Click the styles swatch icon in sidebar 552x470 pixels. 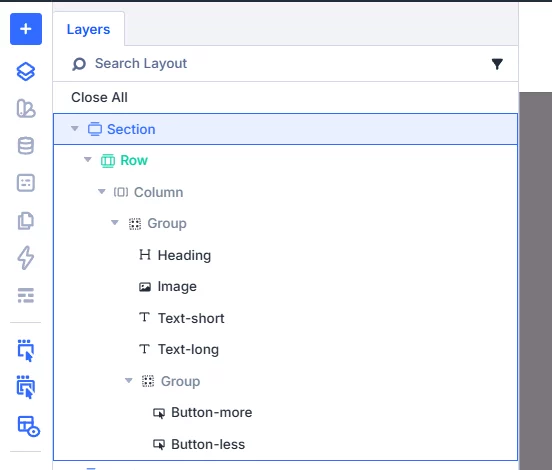[x=26, y=108]
